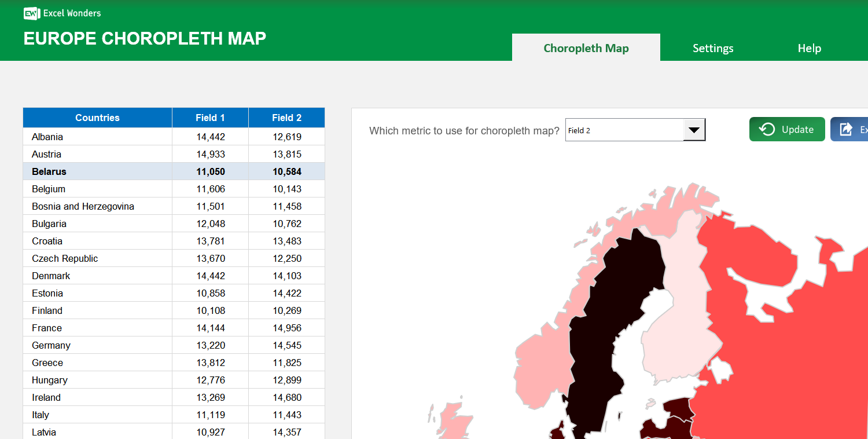This screenshot has height=439, width=868.
Task: Select the Choropleth Map tab
Action: 586,48
